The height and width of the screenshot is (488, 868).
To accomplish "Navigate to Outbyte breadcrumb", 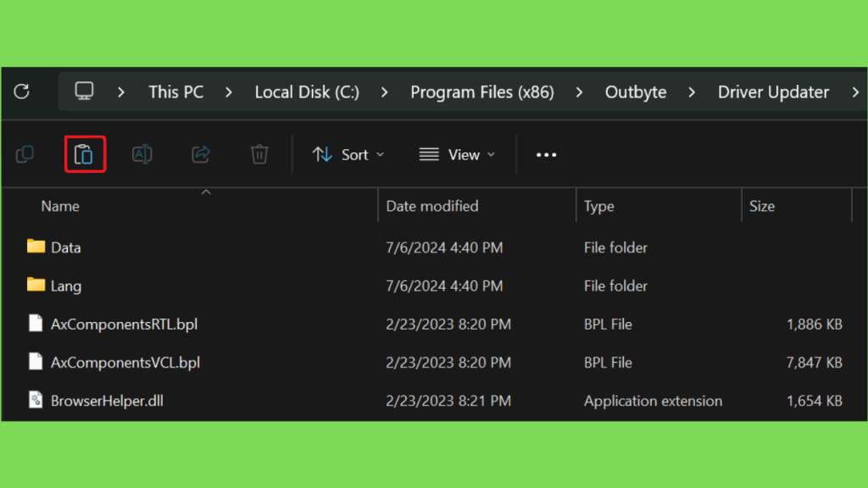I will [x=636, y=91].
